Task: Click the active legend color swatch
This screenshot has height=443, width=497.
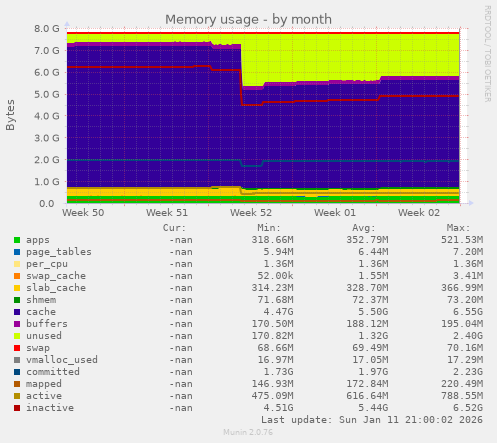Action: [x=17, y=396]
